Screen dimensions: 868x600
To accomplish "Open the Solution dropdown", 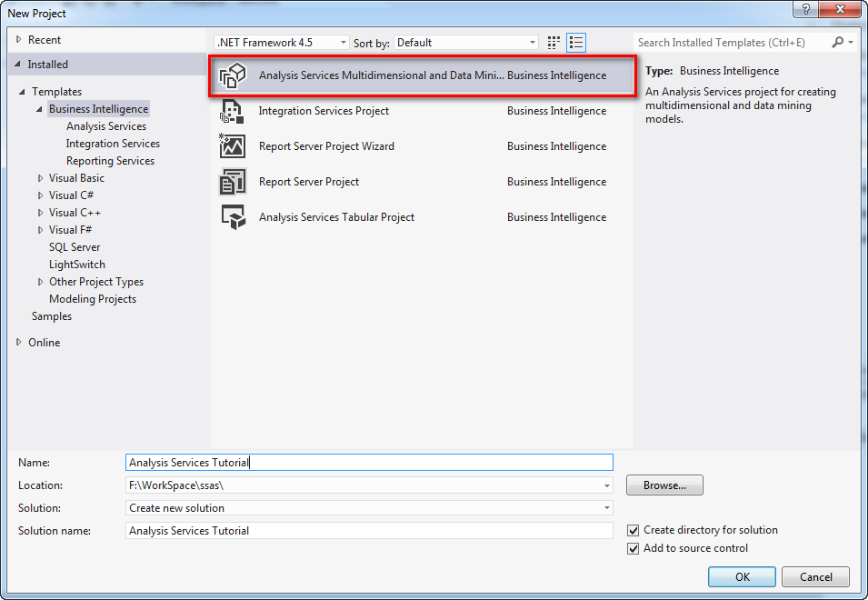I will click(607, 508).
